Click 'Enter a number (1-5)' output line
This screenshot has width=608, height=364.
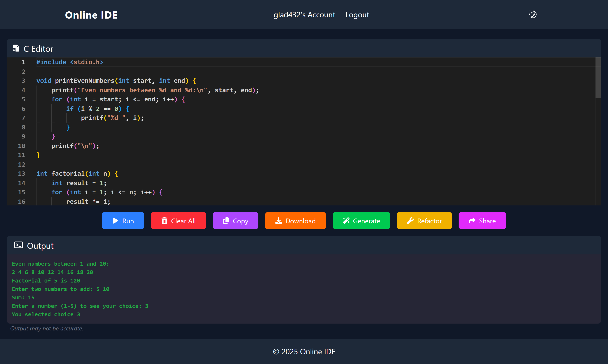[x=80, y=306]
